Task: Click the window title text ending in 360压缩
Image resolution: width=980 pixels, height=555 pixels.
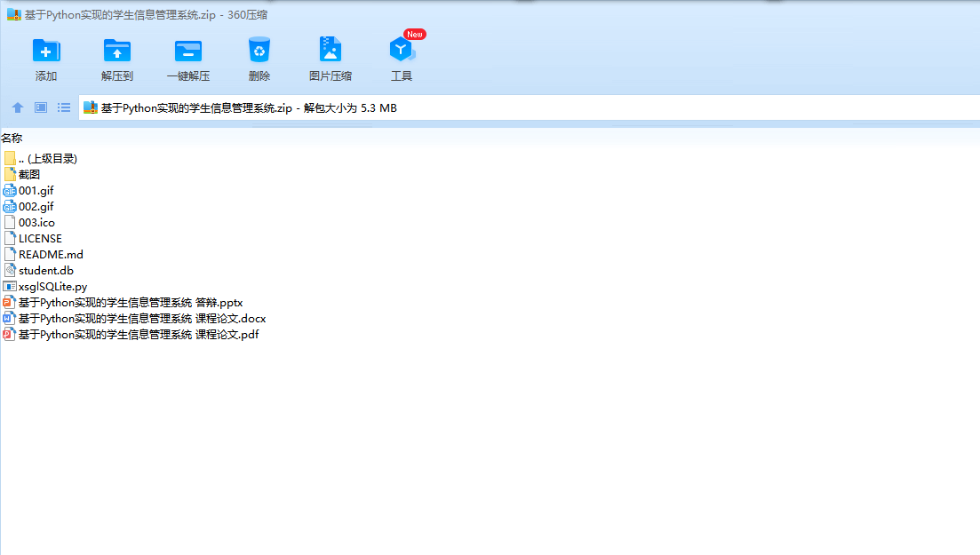Action: coord(147,14)
